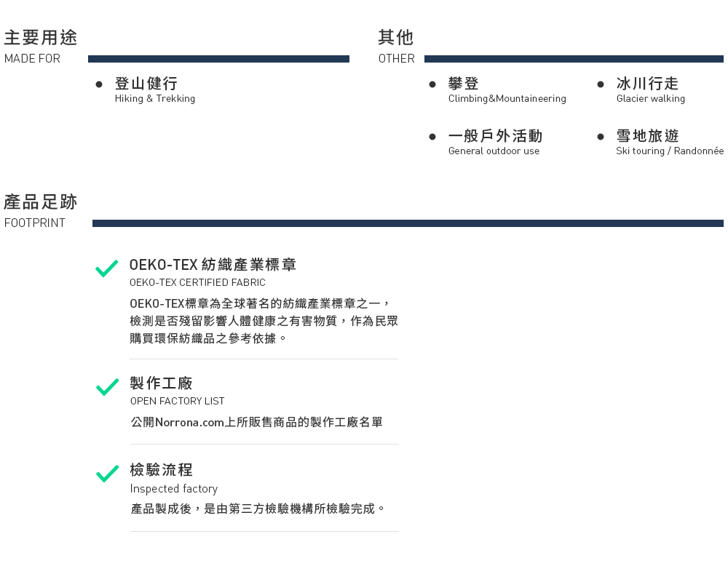728x582 pixels.
Task: Click the bullet dot beside 冰川行走
Action: tap(601, 84)
